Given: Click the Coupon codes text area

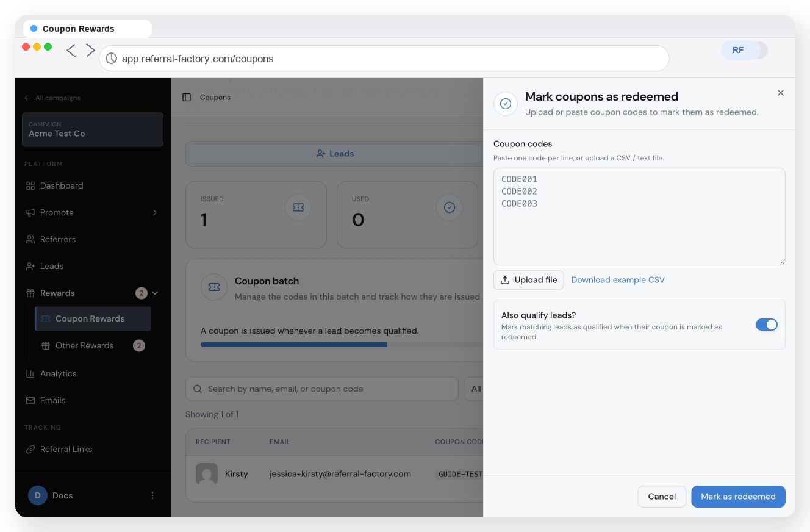Looking at the screenshot, I should click(639, 217).
